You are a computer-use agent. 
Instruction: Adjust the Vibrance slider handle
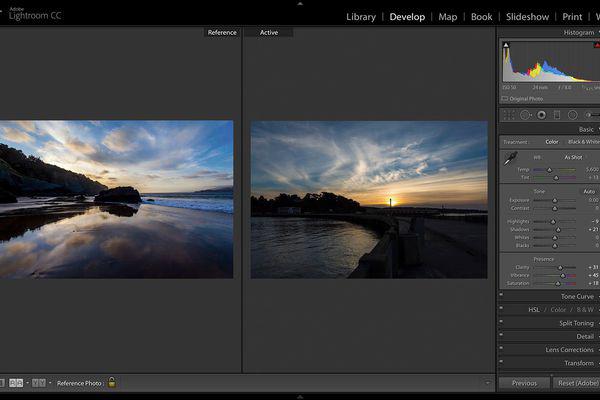[x=562, y=276]
